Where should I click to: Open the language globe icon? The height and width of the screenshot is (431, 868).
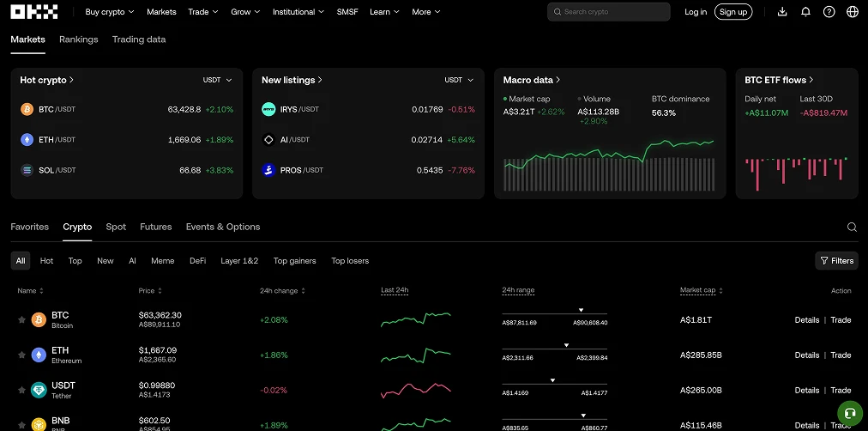coord(853,12)
